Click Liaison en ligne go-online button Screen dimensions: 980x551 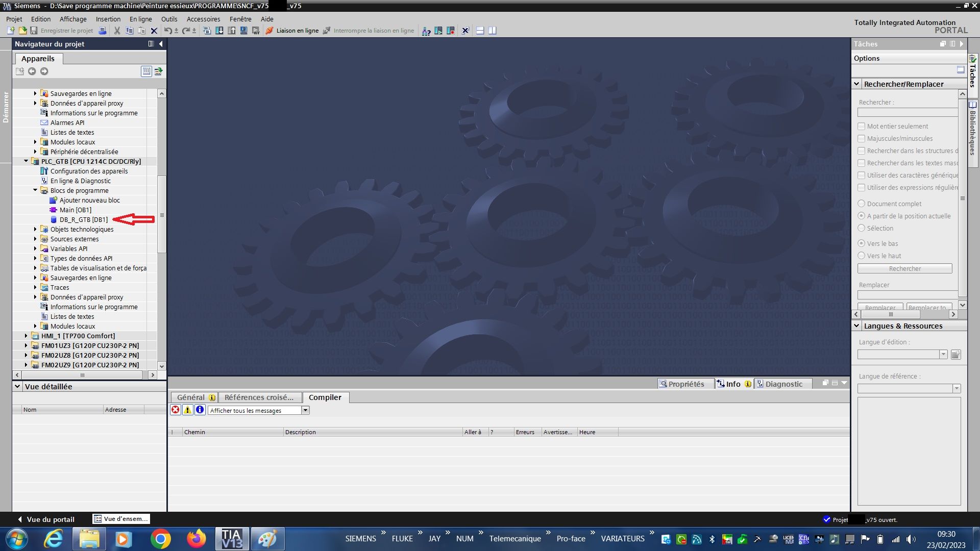coord(292,31)
